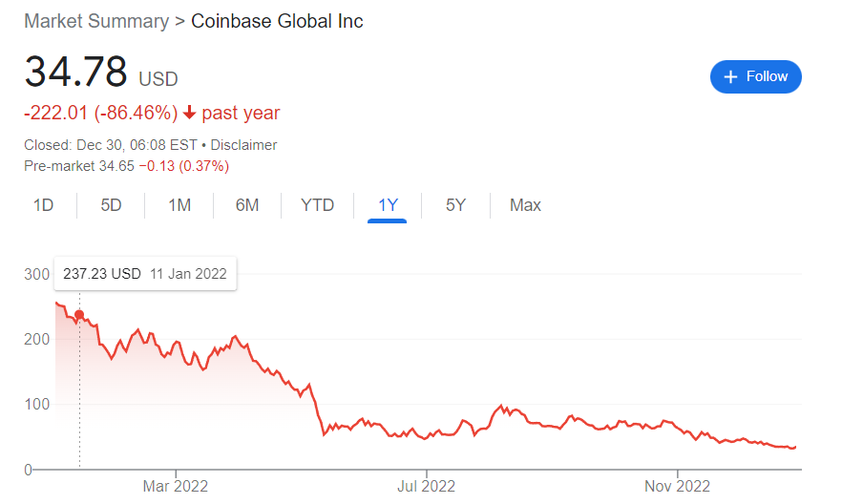Click the red down arrow icon
The width and height of the screenshot is (842, 504).
point(189,113)
